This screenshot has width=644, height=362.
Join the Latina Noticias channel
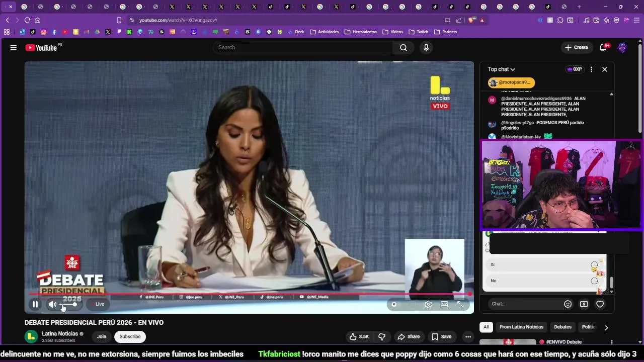[x=102, y=337]
